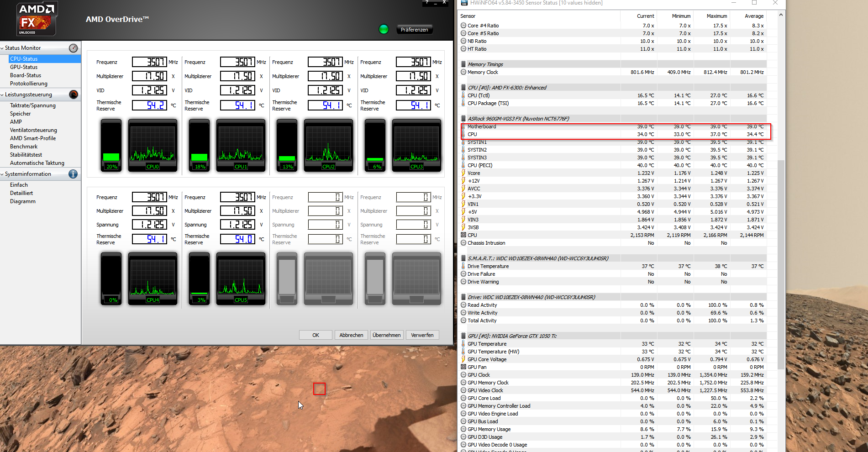Screen dimensions: 868x452
Task: Click the OK button in OverDrive
Action: [316, 335]
